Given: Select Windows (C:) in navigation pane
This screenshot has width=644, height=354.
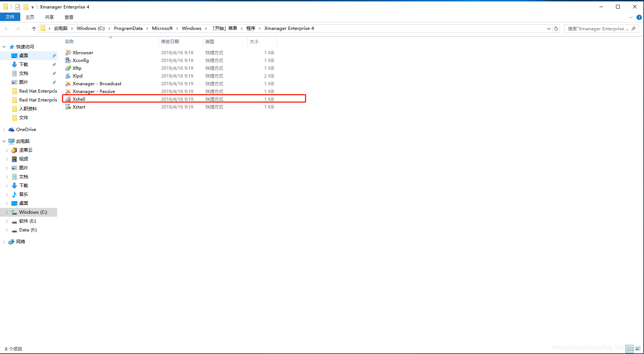Looking at the screenshot, I should tap(33, 212).
